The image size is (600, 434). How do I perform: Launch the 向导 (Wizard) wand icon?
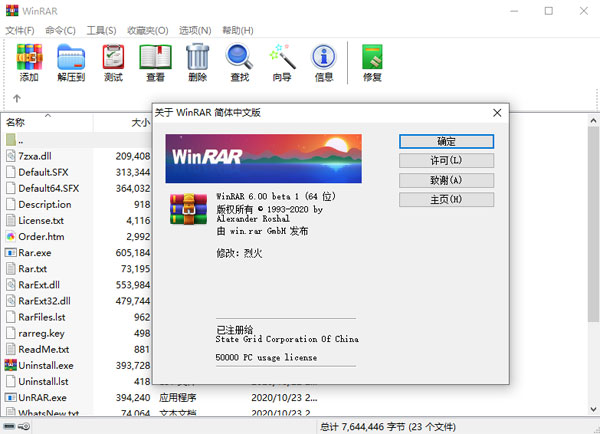(281, 61)
